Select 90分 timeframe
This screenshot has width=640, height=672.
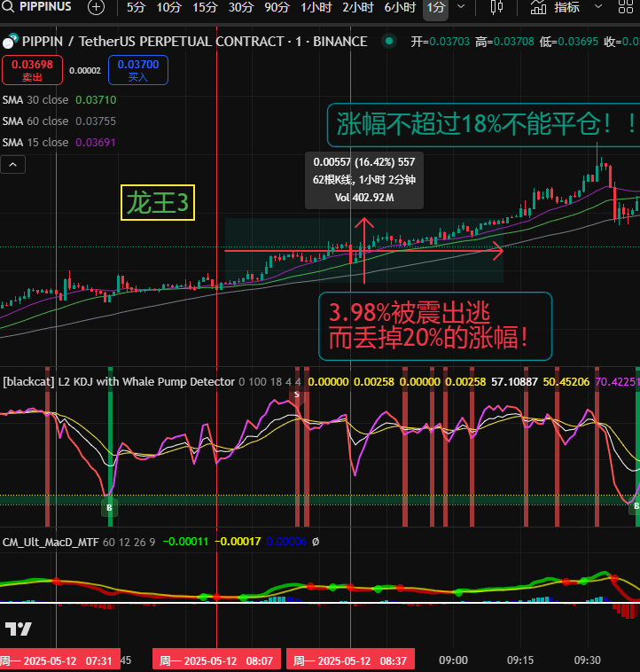point(277,7)
